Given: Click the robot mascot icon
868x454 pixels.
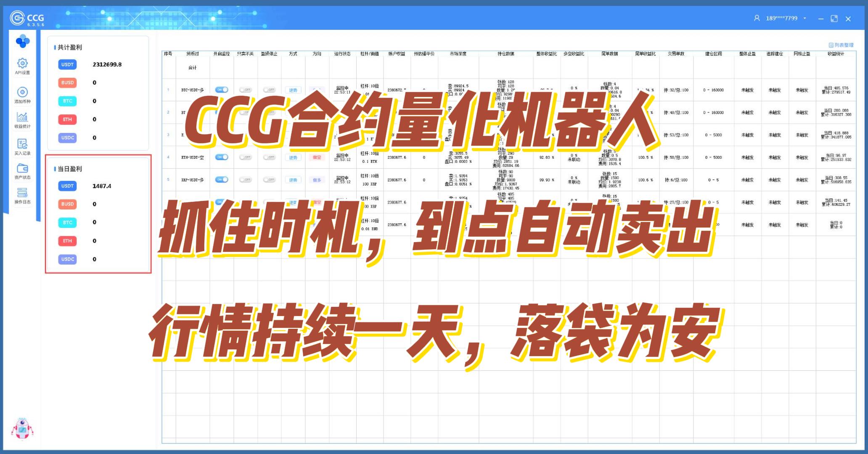Looking at the screenshot, I should [x=22, y=429].
